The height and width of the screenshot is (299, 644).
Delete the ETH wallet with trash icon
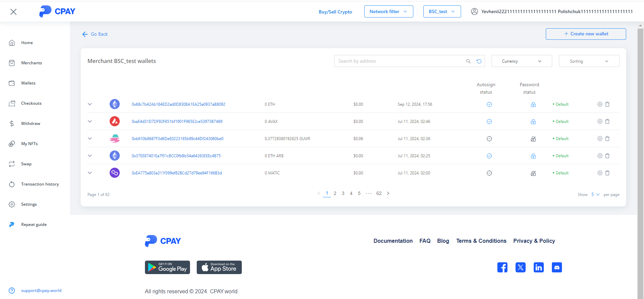point(607,104)
